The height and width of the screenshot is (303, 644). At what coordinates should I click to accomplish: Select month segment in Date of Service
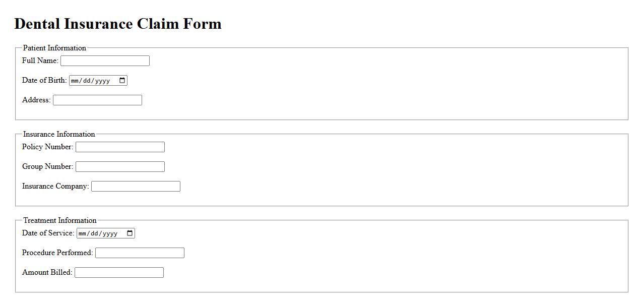point(83,233)
